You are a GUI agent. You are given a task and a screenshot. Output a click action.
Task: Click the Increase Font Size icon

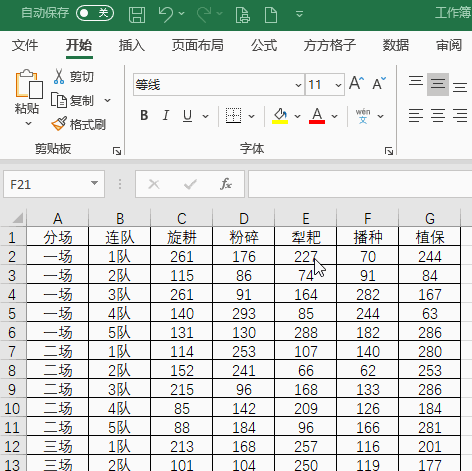[357, 83]
